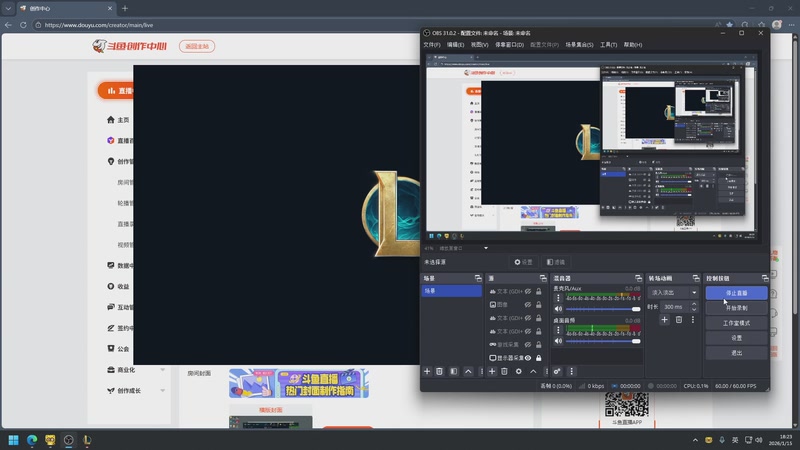Open 滤镜 filters button above docks
800x450 pixels.
pos(556,262)
